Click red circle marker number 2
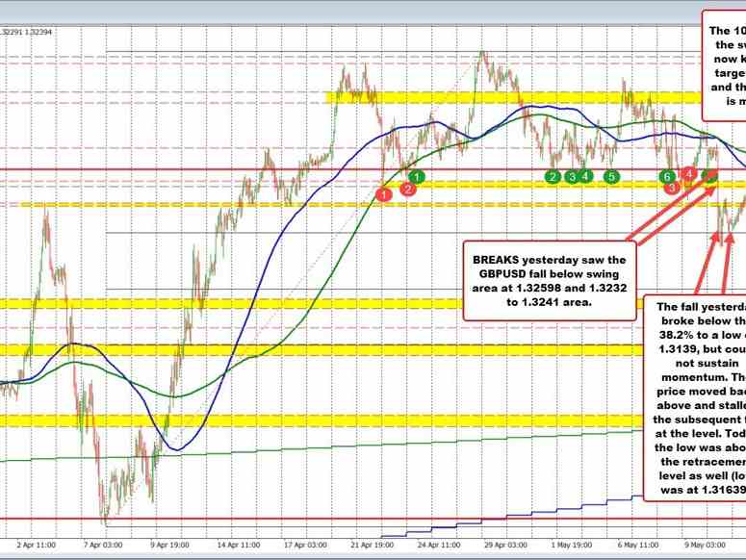The height and width of the screenshot is (560, 746). pyautogui.click(x=408, y=190)
